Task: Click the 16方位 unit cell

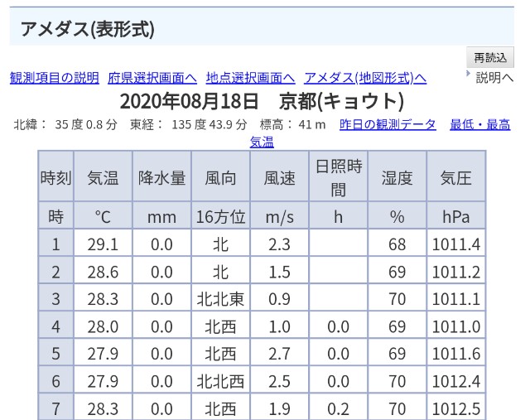Action: 221,215
